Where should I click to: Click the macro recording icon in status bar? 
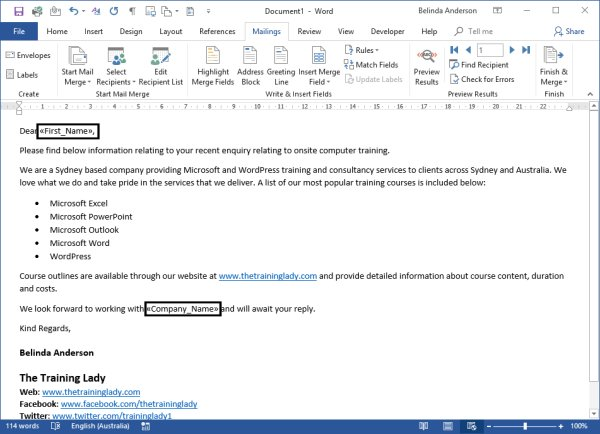(x=145, y=426)
